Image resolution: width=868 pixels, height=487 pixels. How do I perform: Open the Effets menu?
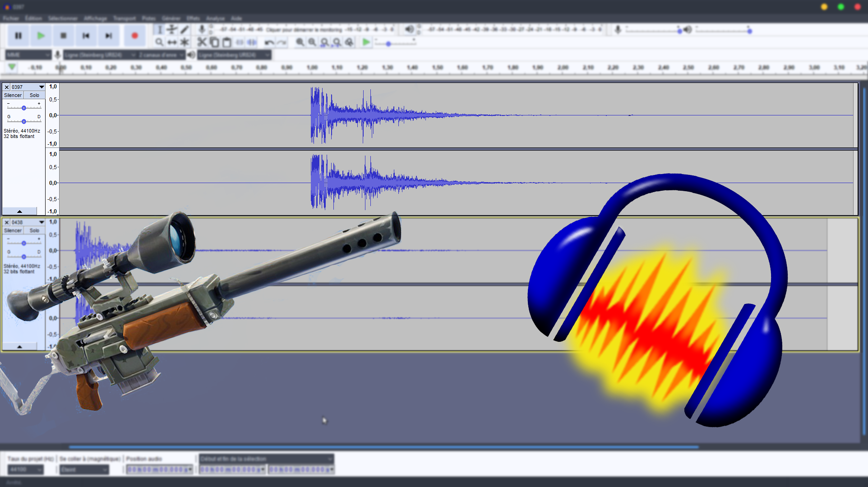193,18
